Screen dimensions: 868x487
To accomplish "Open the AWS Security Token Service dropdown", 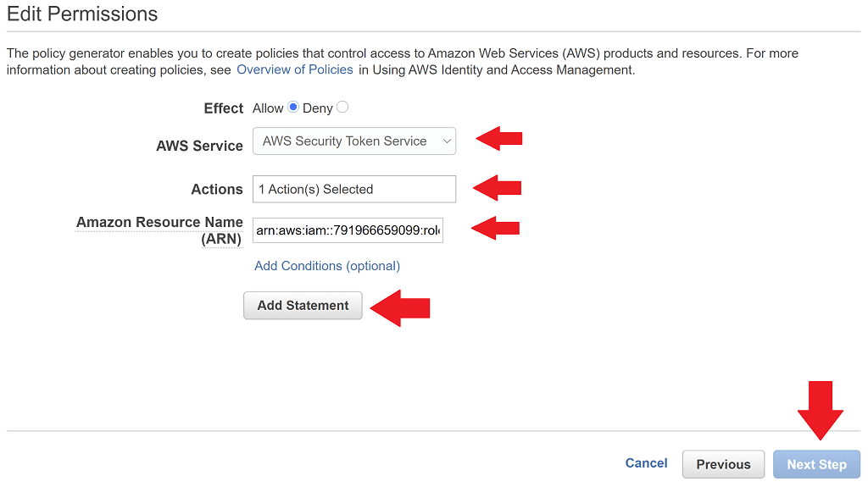I will (x=354, y=141).
